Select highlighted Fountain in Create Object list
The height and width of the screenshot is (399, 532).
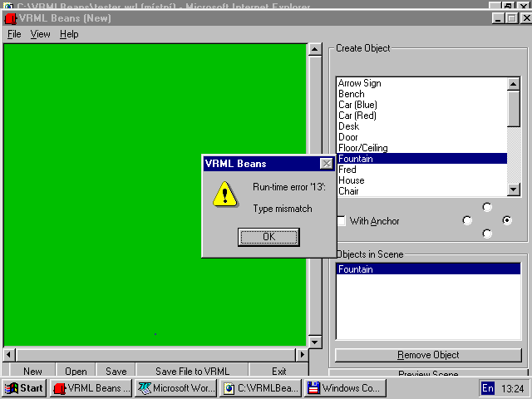tap(421, 159)
